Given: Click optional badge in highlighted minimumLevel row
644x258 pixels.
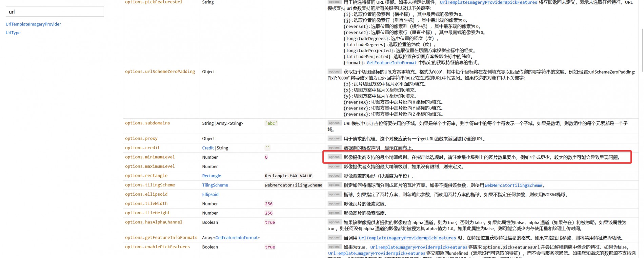Looking at the screenshot, I should (335, 157).
